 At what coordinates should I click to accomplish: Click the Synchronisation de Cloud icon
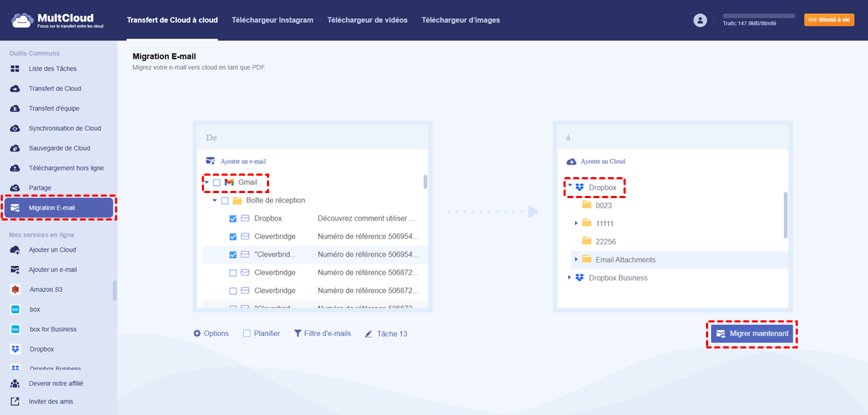pos(15,128)
